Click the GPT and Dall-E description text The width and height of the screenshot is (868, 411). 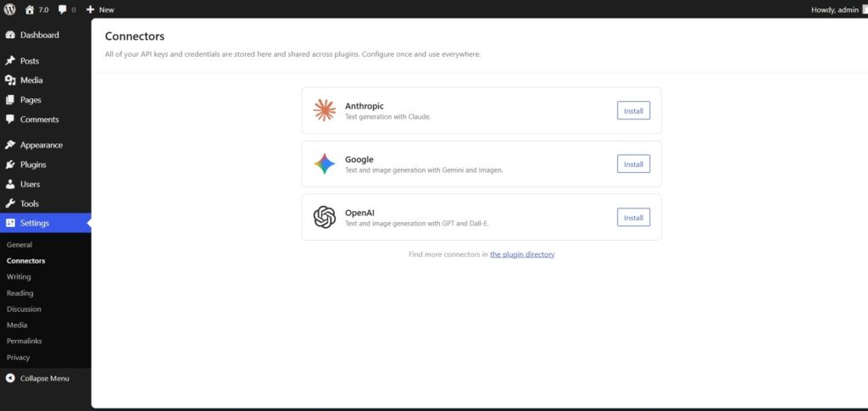tap(417, 224)
